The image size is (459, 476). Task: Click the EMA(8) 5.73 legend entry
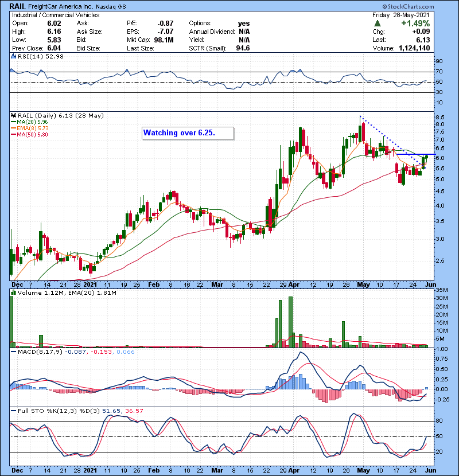pyautogui.click(x=29, y=128)
